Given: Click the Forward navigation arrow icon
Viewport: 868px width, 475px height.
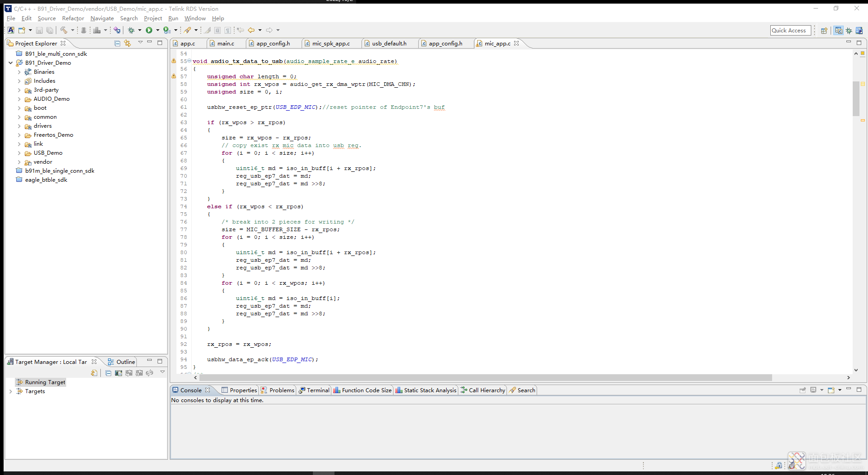Looking at the screenshot, I should [269, 30].
